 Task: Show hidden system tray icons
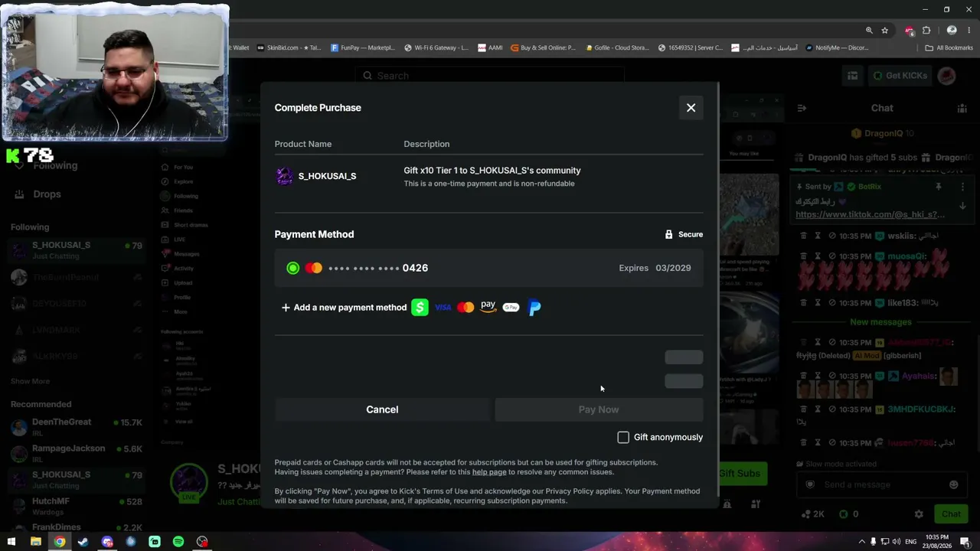coord(861,542)
